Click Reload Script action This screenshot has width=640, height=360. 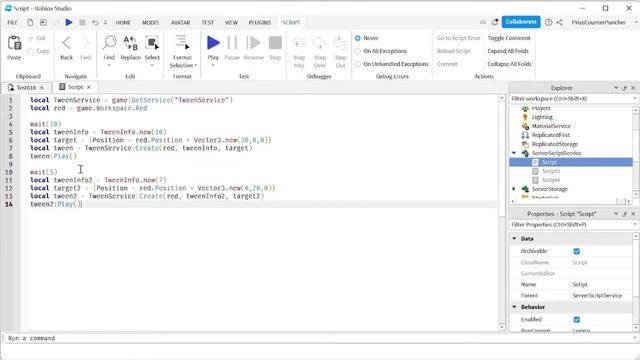click(x=453, y=51)
